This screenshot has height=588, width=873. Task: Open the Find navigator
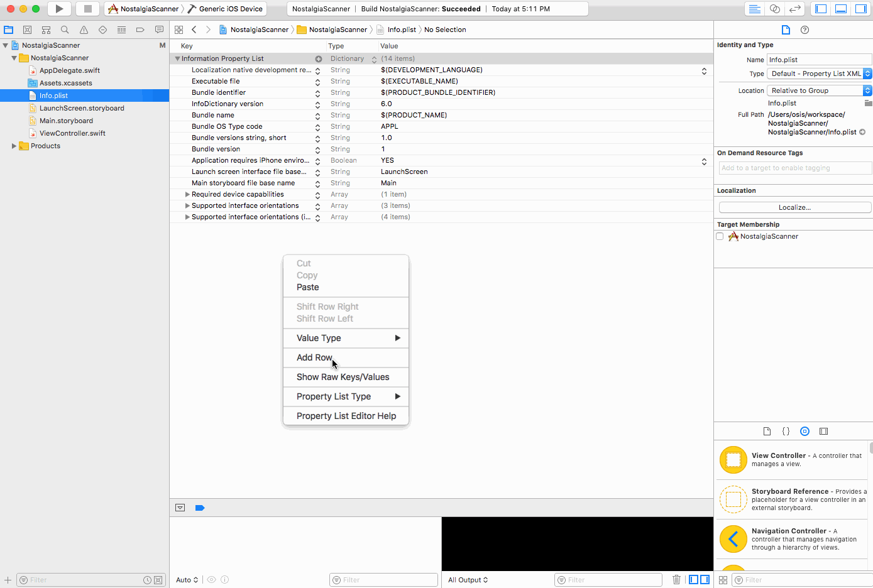click(x=65, y=30)
